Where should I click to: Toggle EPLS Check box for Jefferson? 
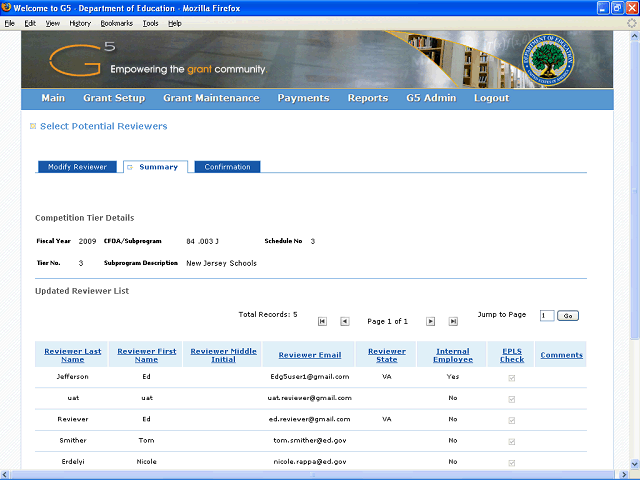pyautogui.click(x=512, y=377)
